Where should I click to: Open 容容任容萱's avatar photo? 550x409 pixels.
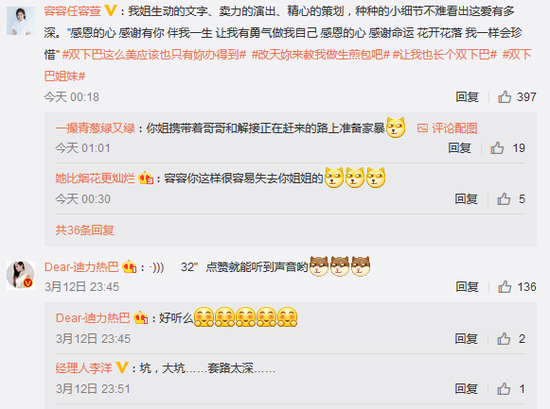(21, 21)
